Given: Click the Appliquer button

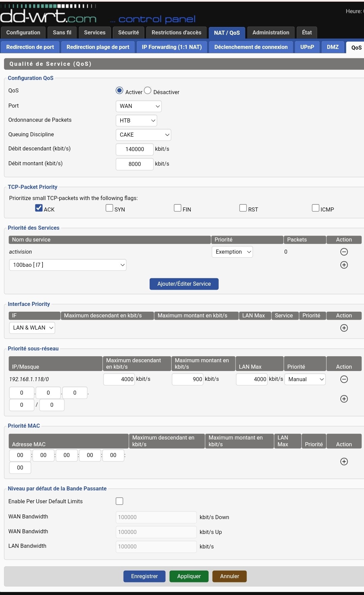Looking at the screenshot, I should coord(189,576).
